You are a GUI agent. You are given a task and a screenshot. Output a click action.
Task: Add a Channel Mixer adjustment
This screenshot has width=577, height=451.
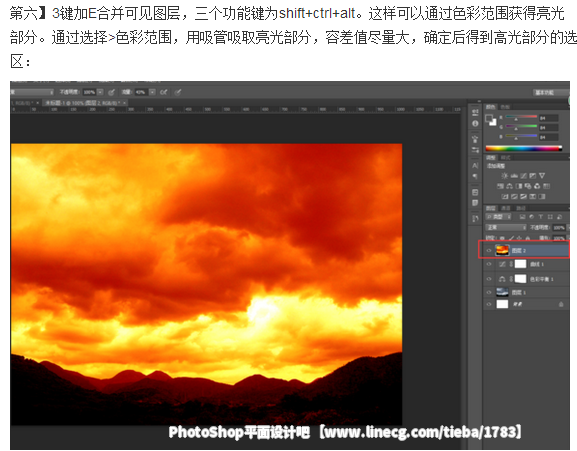[537, 186]
